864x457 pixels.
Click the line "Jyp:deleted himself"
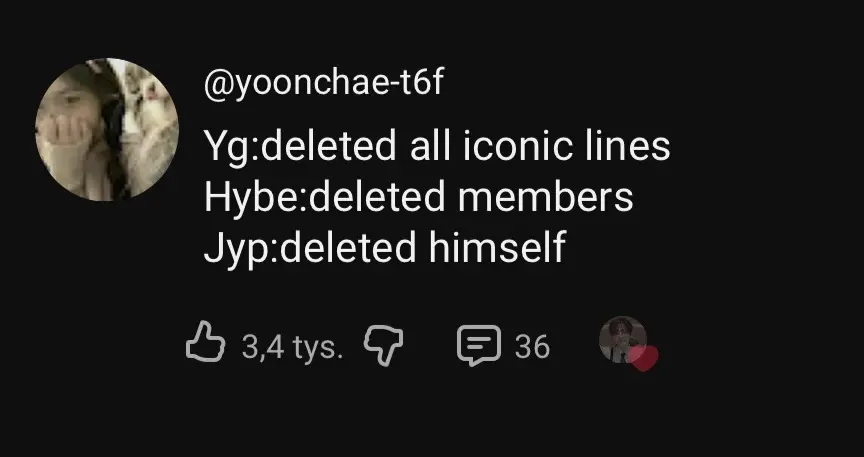pyautogui.click(x=384, y=247)
